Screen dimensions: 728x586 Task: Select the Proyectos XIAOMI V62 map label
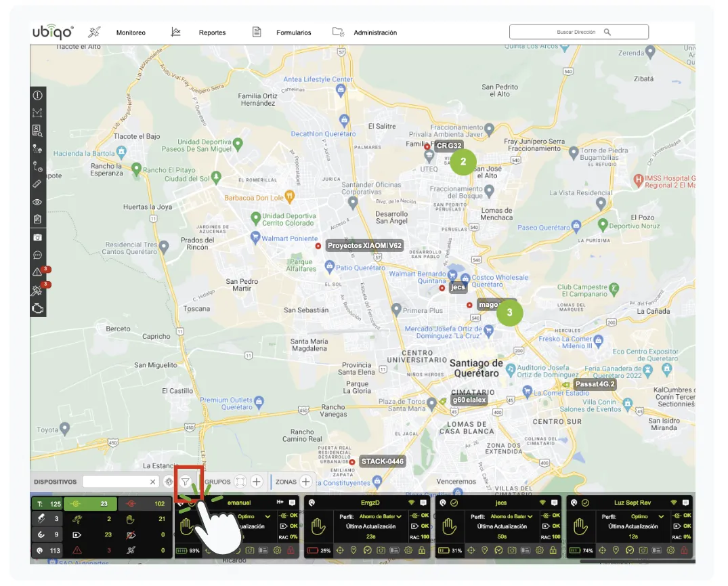click(364, 246)
